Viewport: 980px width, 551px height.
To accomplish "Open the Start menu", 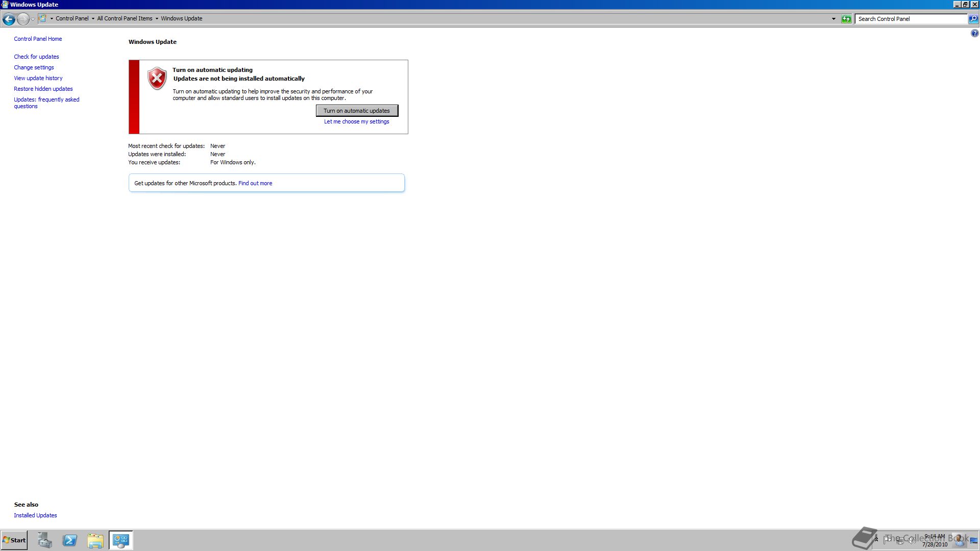I will [14, 540].
